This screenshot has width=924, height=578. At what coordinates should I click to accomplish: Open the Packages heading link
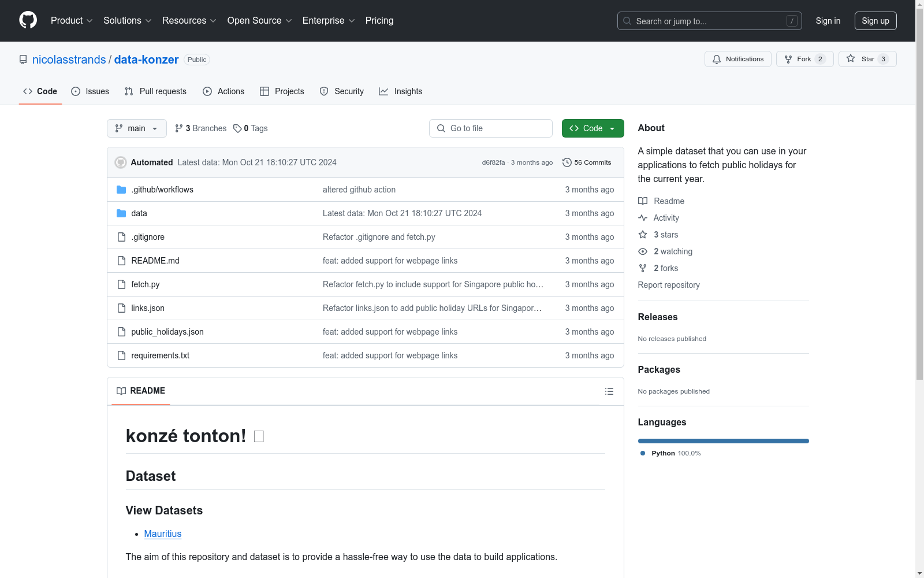(659, 369)
